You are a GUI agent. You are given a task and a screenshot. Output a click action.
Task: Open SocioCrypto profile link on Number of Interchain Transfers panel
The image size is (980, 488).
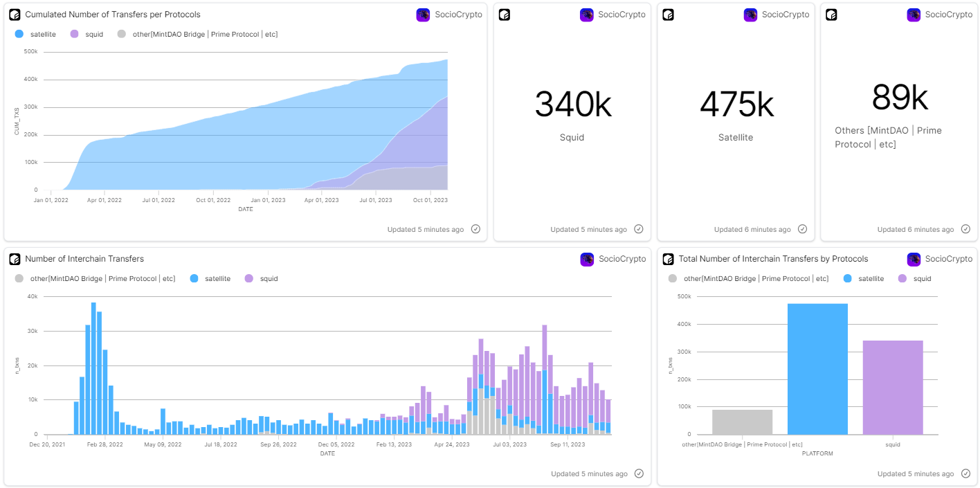coord(622,259)
